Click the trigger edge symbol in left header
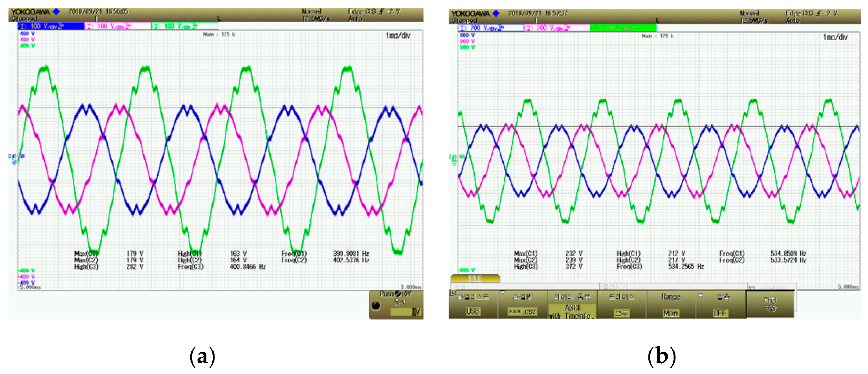Viewport: 868px width, 374px height. click(381, 12)
